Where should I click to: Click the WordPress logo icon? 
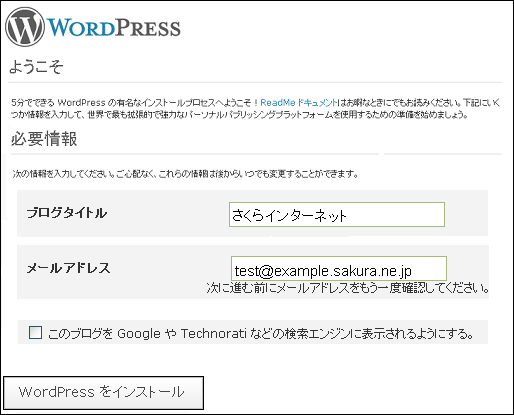coord(25,27)
